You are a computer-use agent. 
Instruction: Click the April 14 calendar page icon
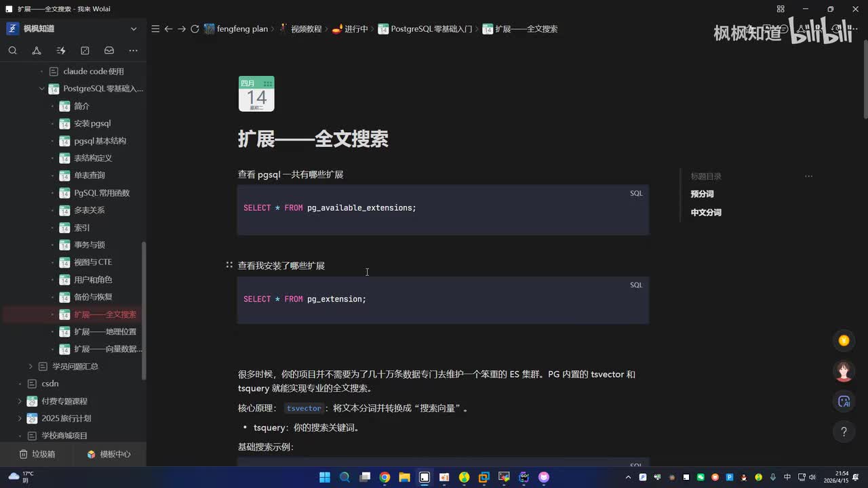(256, 94)
